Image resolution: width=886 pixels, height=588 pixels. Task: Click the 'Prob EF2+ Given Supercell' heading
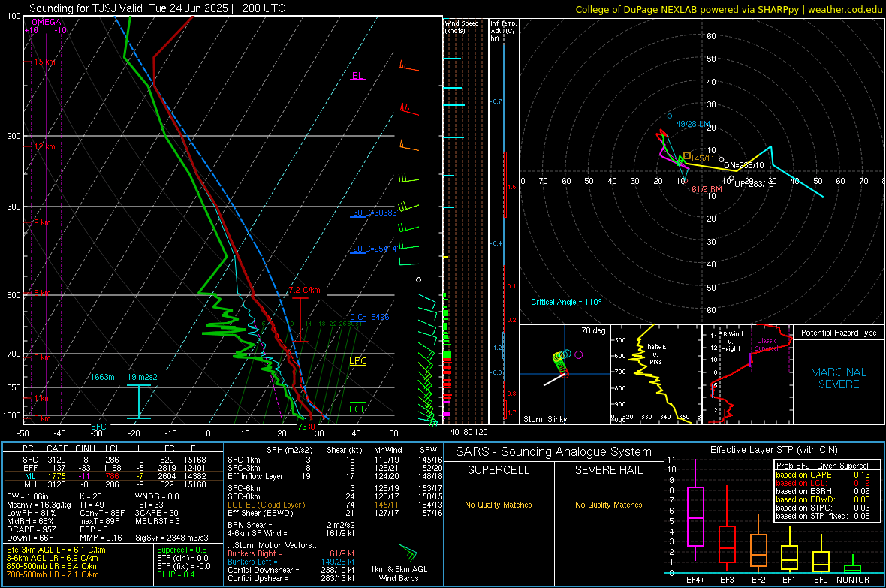[823, 466]
